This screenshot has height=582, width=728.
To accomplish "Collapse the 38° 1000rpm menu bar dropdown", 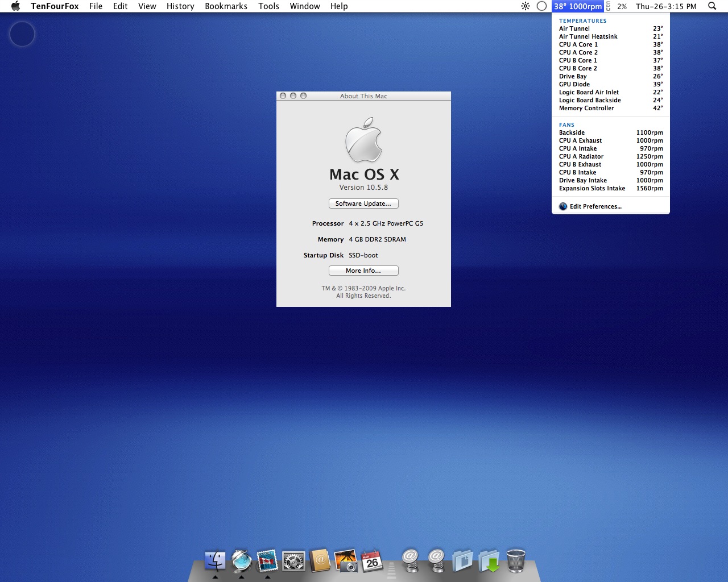I will click(x=577, y=6).
